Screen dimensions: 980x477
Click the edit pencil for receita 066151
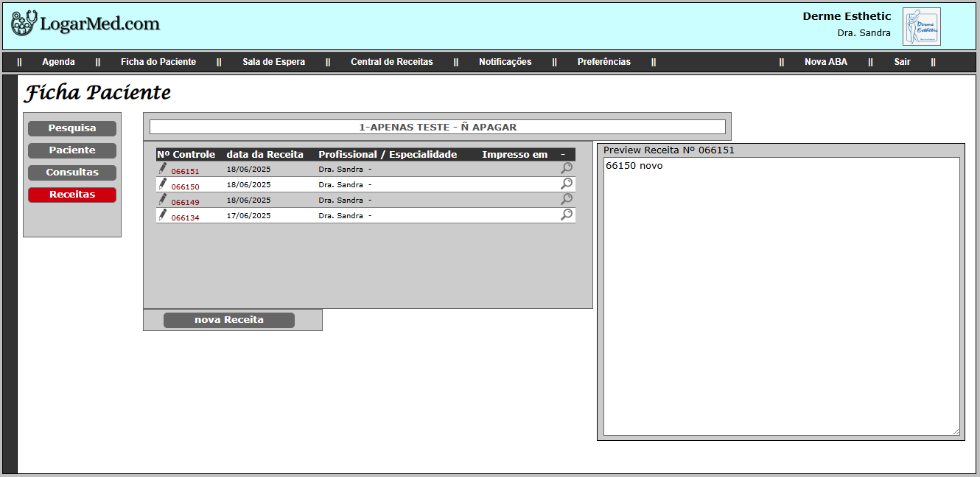click(163, 168)
